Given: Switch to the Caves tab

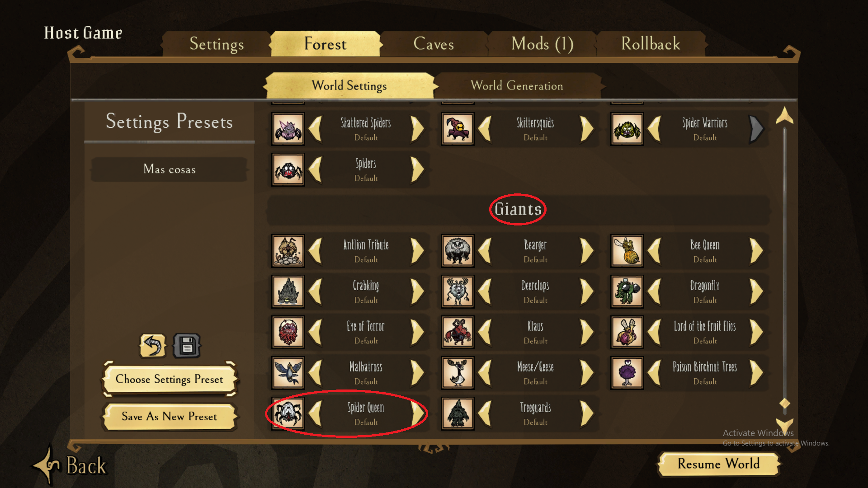Looking at the screenshot, I should 434,44.
